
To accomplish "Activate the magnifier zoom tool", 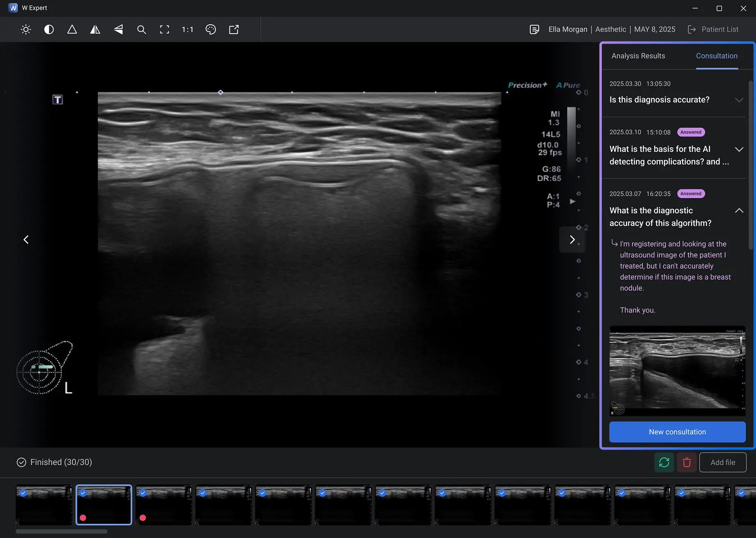I will (141, 30).
